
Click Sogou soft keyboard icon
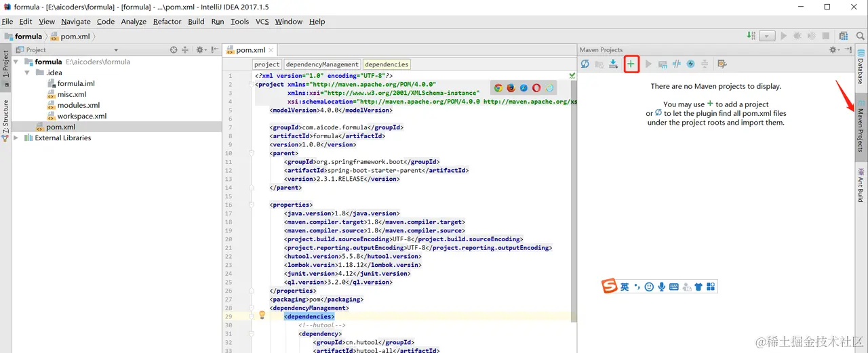click(673, 287)
